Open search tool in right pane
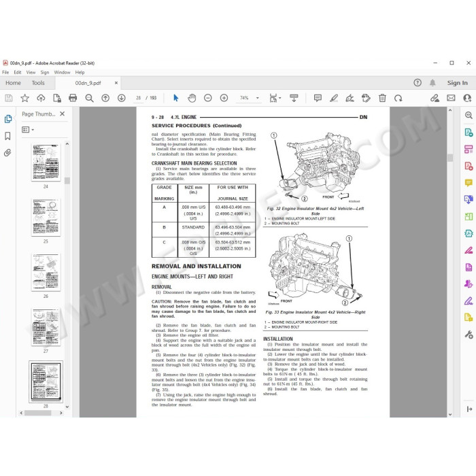Viewport: 476px width, 476px height. point(469,116)
